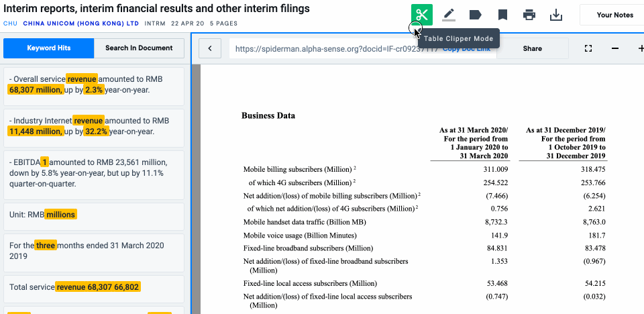Bookmark this document
The image size is (644, 314).
pos(502,15)
